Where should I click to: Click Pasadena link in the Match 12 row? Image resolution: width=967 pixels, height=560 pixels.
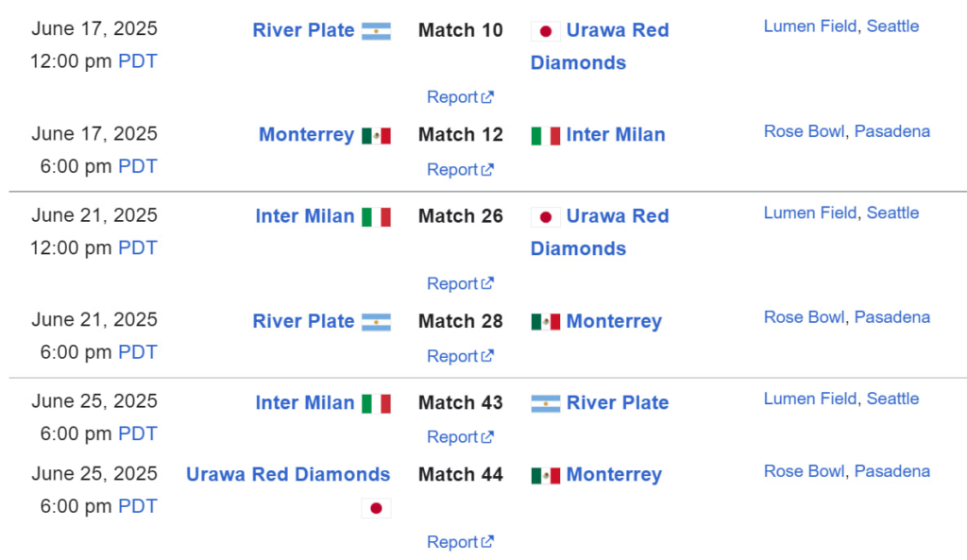(x=891, y=131)
